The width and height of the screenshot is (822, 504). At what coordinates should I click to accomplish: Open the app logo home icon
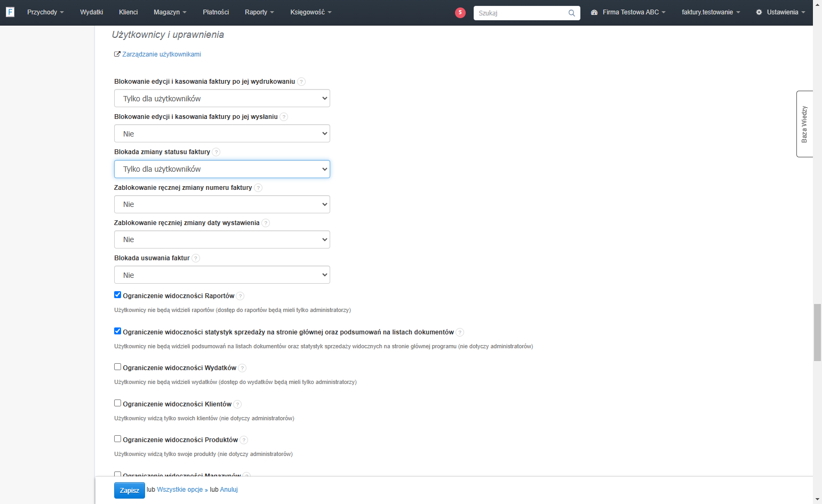[10, 12]
